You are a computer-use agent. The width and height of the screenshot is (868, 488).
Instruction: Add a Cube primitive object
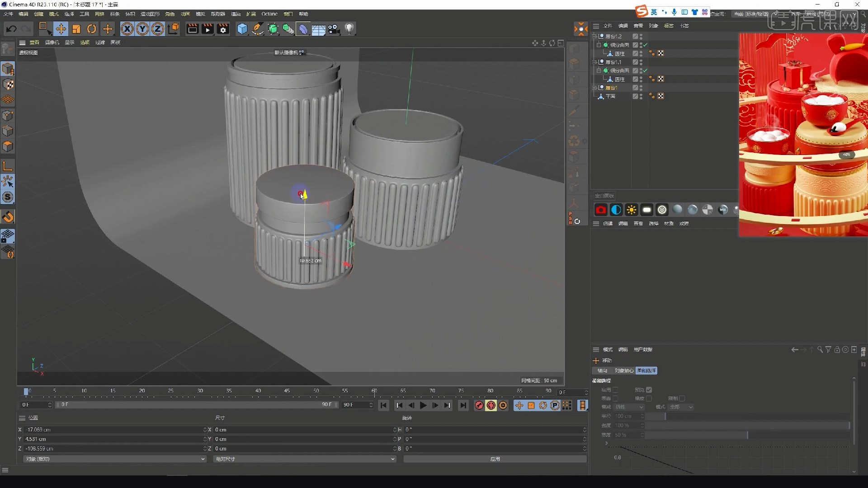[x=243, y=29]
